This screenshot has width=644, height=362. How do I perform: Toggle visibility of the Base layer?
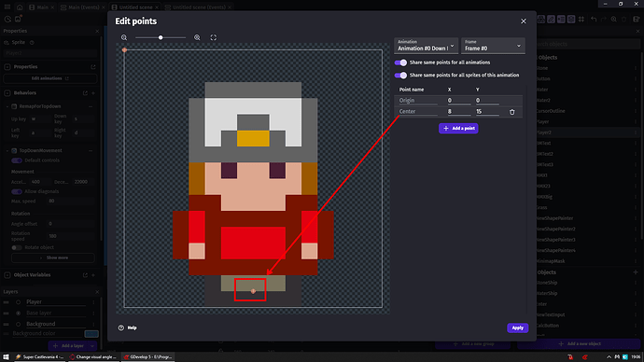click(18, 313)
